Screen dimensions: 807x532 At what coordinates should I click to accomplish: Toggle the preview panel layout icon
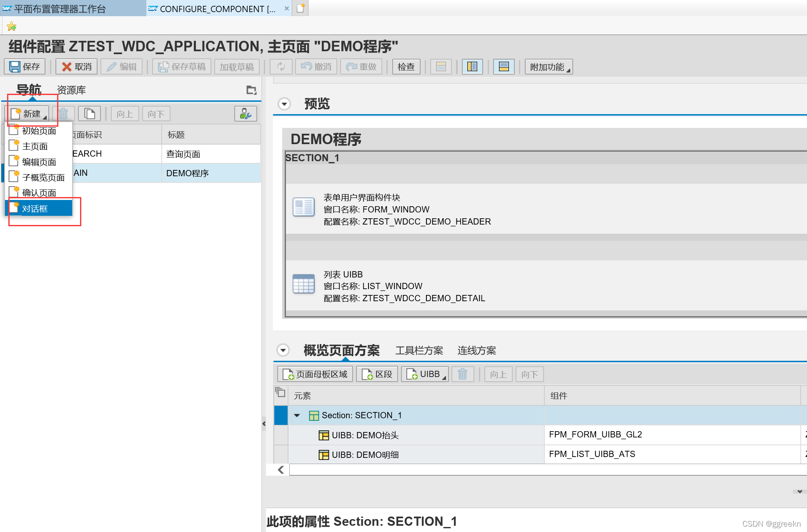pos(504,67)
